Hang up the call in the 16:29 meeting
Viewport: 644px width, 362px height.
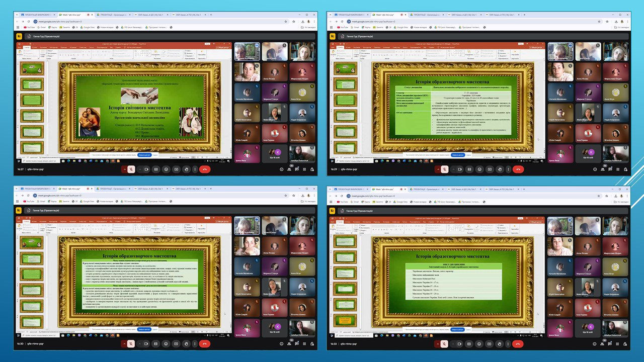click(x=518, y=169)
